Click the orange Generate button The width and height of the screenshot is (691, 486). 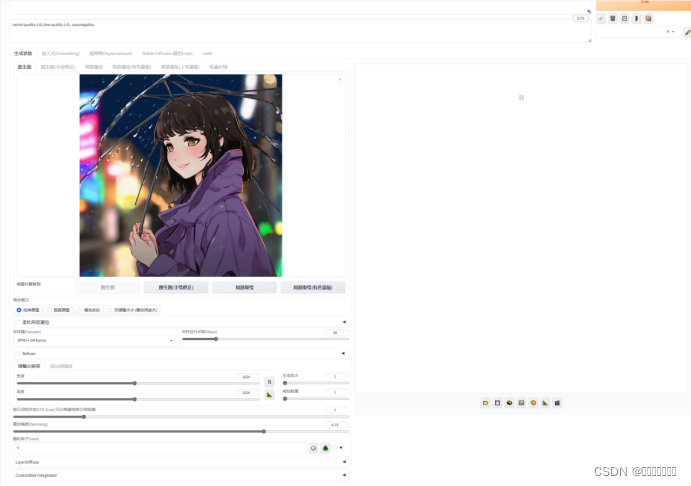pyautogui.click(x=643, y=4)
